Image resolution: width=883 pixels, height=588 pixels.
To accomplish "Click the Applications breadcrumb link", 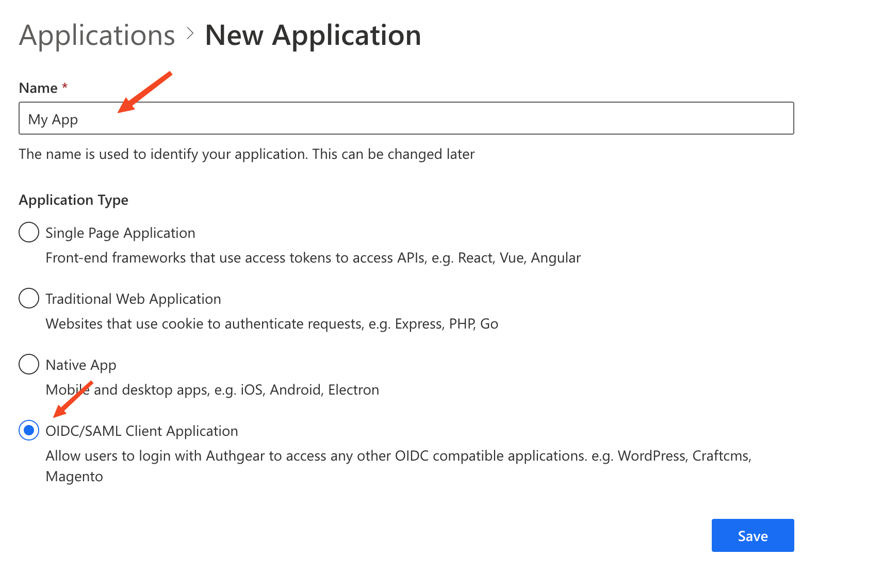I will pos(97,36).
